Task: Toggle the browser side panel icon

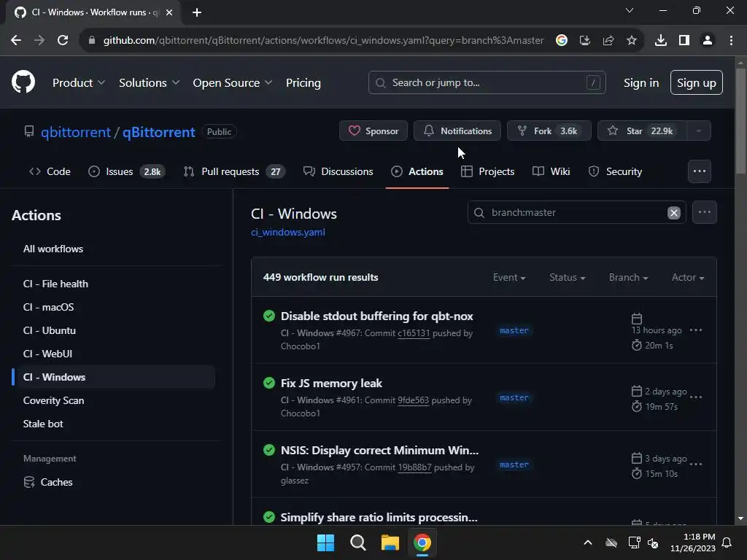Action: (684, 41)
